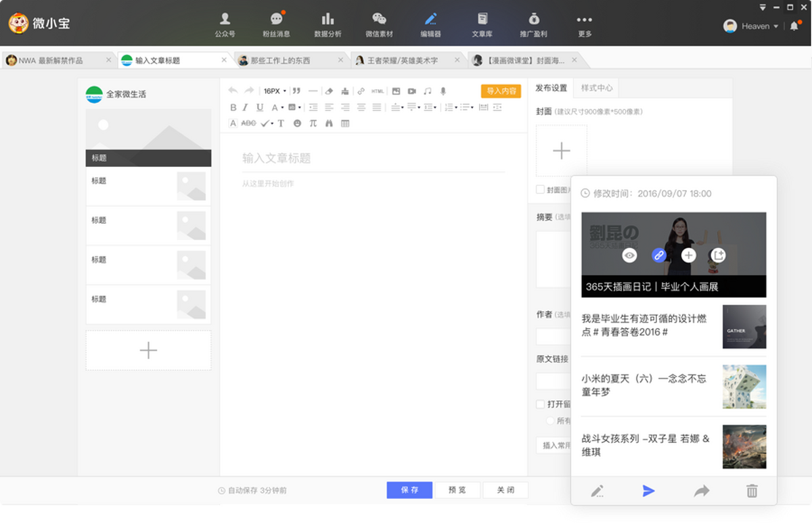Preview the article with the eye icon

(629, 255)
